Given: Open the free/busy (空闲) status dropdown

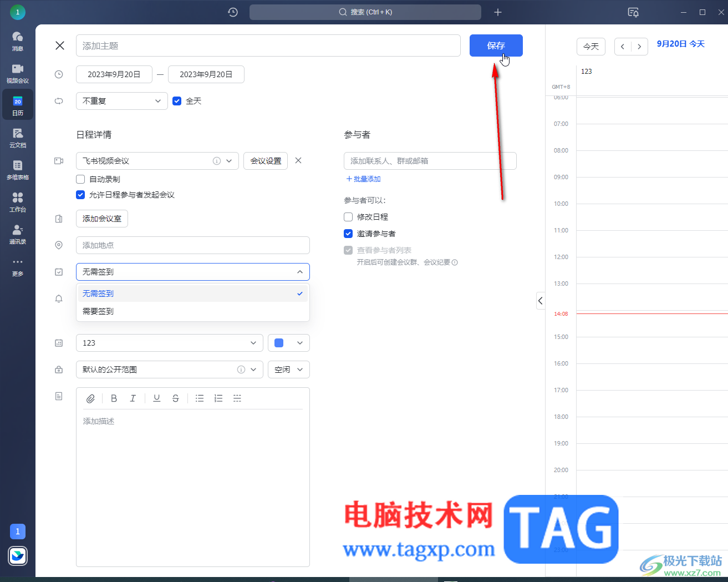Looking at the screenshot, I should 289,370.
